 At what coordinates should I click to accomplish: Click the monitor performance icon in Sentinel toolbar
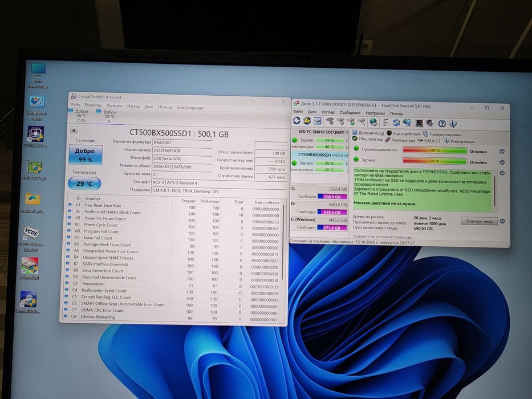coord(419,123)
